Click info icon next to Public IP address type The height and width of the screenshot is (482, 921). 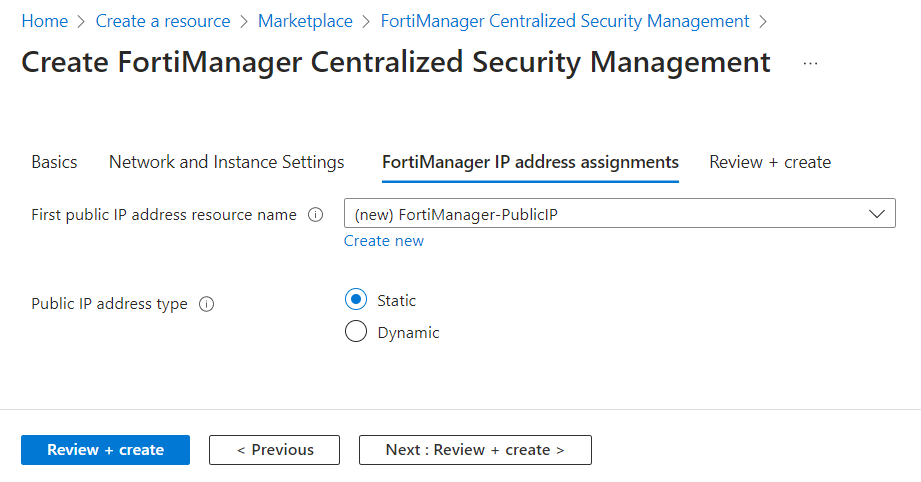[207, 304]
